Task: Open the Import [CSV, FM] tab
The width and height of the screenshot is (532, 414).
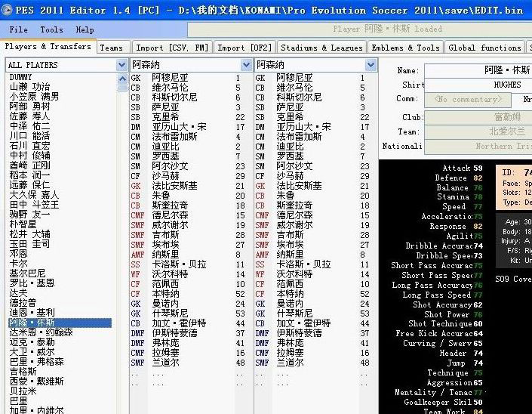Action: [x=172, y=48]
